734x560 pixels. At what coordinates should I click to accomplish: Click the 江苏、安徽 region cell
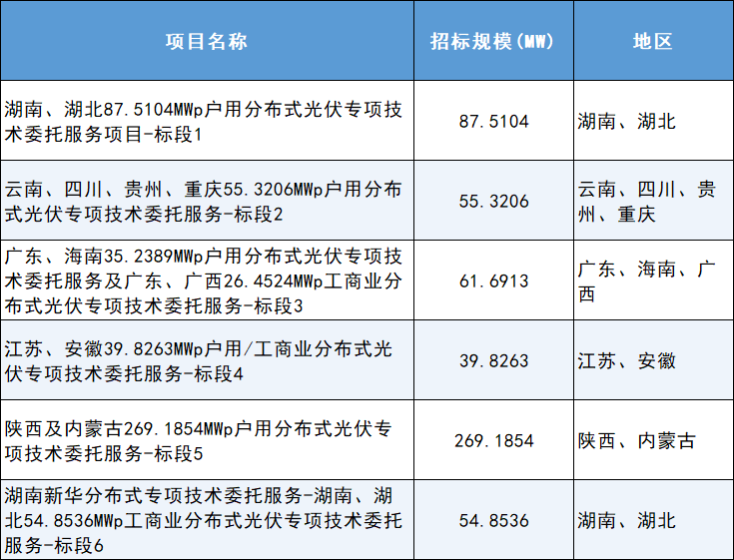[x=653, y=360]
